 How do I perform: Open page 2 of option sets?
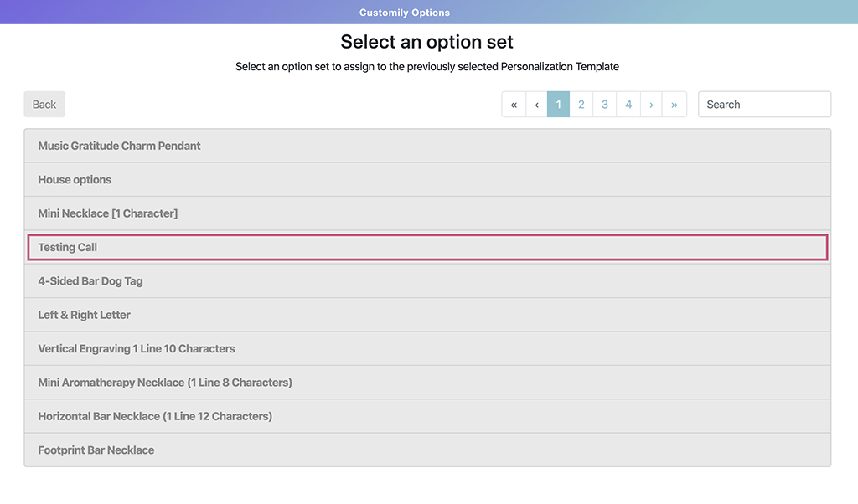click(581, 105)
